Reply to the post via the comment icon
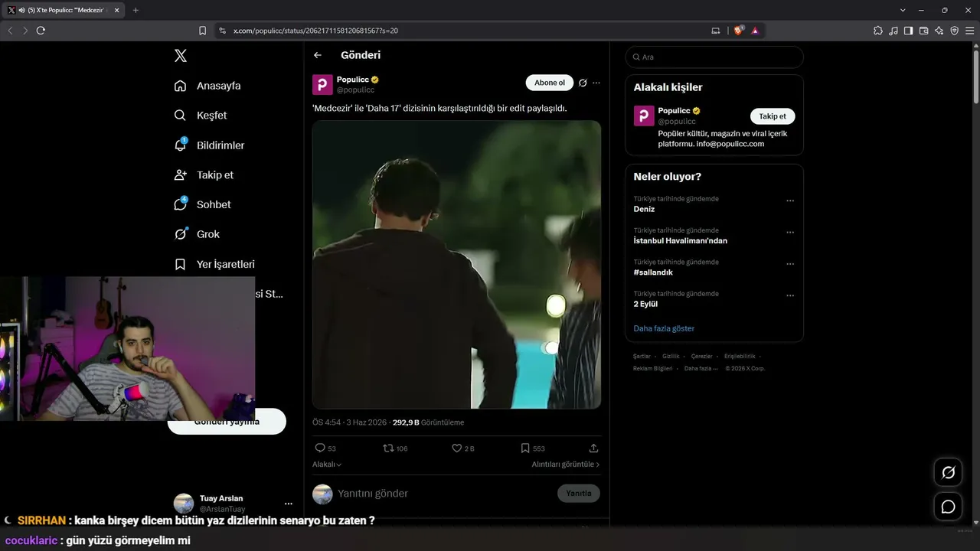 tap(320, 448)
